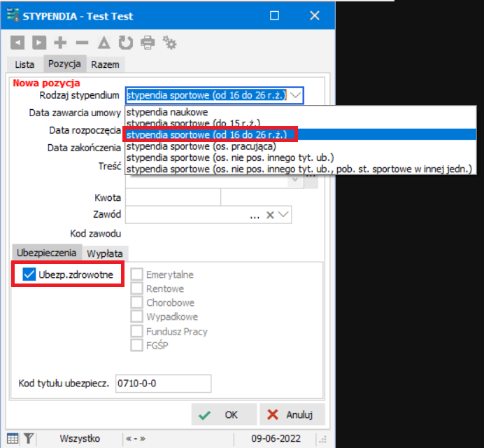Refresh the list with circular arrow icon
Viewport: 484px width, 448px height.
click(126, 43)
